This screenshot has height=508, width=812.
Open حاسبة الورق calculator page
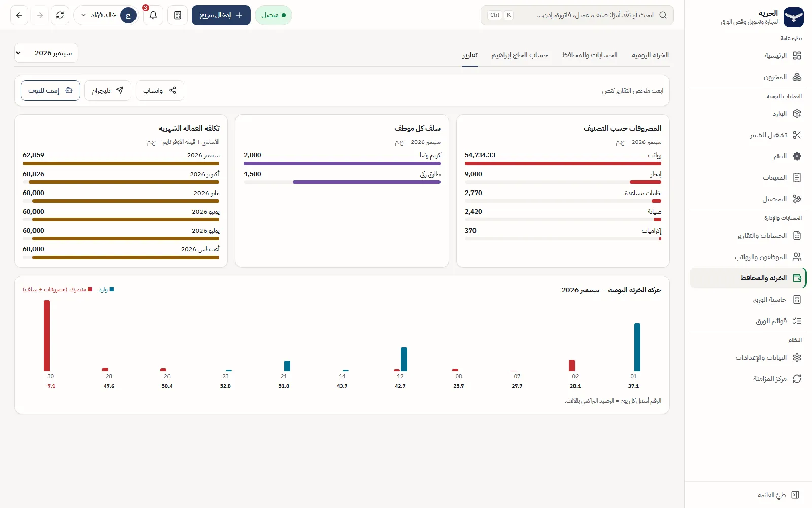[748, 300]
